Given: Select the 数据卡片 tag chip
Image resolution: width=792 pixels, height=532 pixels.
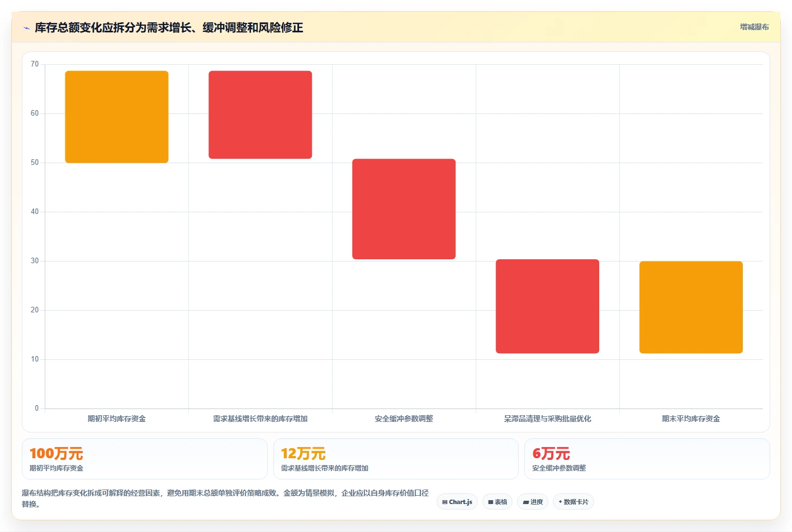Looking at the screenshot, I should click(x=573, y=502).
